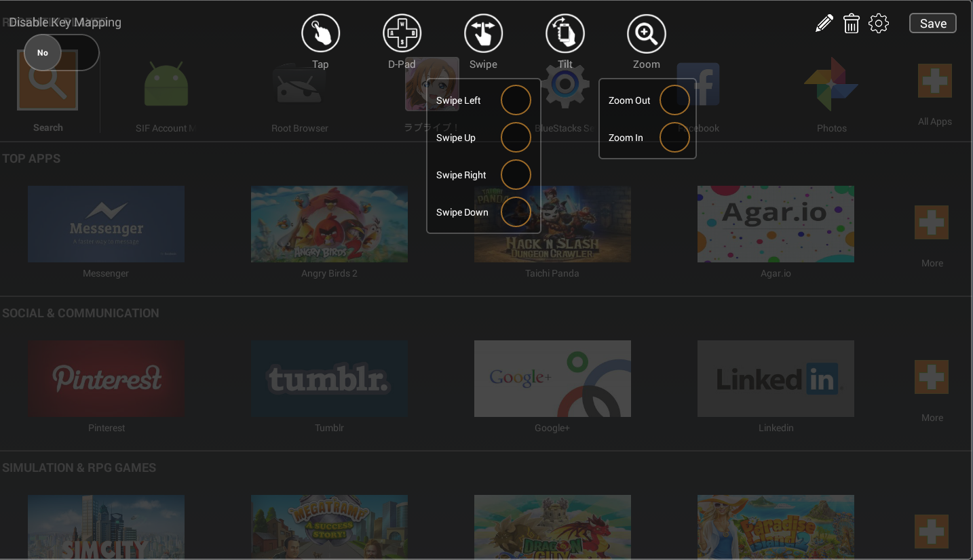Open the Linkedin app thumbnail
Viewport: 973px width, 560px height.
[776, 378]
